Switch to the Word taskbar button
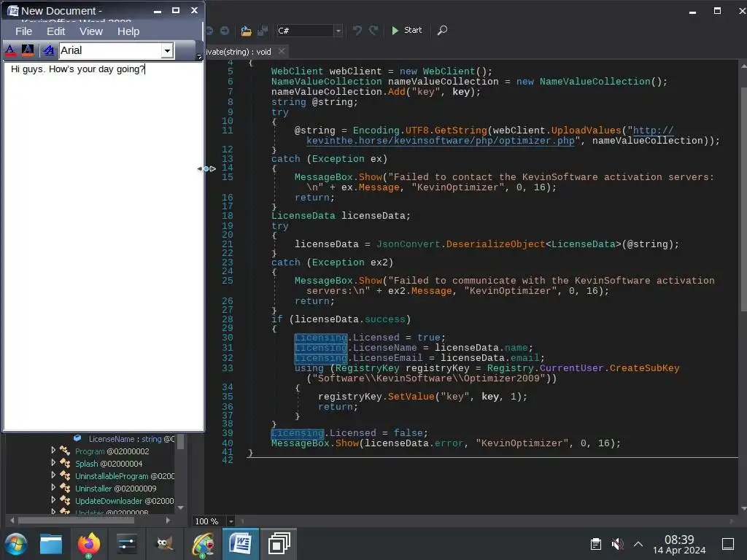The width and height of the screenshot is (747, 560). coord(241,544)
